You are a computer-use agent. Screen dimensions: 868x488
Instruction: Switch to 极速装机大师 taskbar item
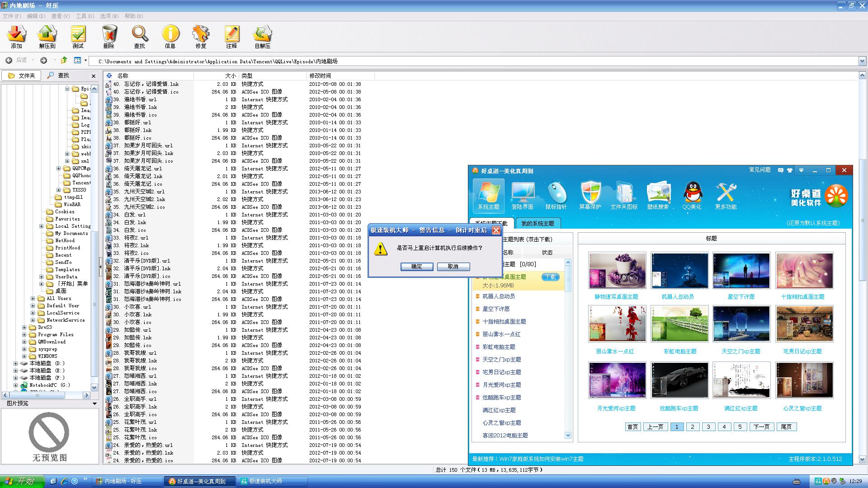click(272, 481)
